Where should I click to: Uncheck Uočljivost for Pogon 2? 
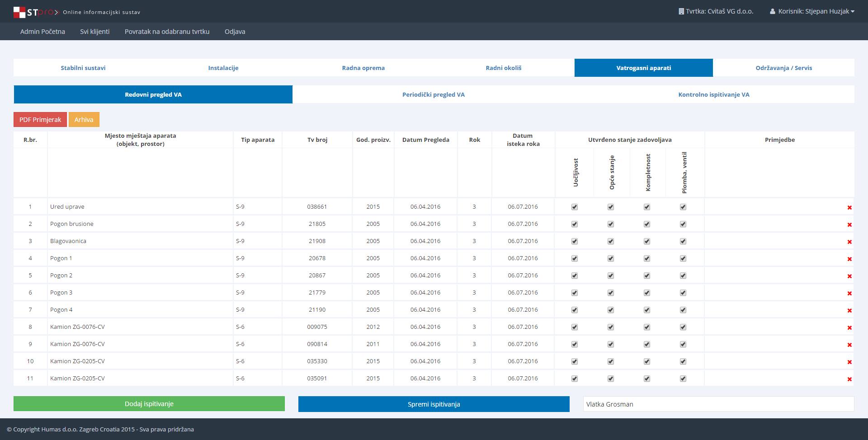(x=575, y=276)
